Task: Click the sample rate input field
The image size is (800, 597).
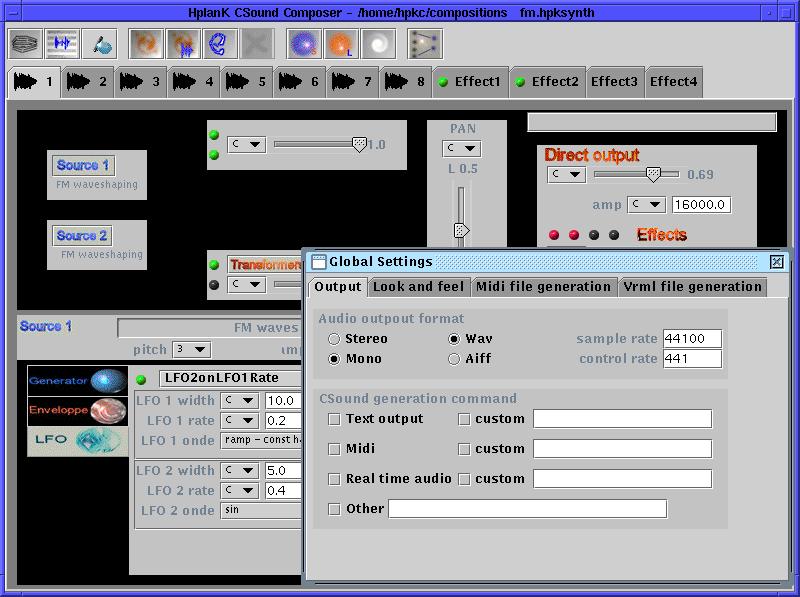Action: (691, 339)
